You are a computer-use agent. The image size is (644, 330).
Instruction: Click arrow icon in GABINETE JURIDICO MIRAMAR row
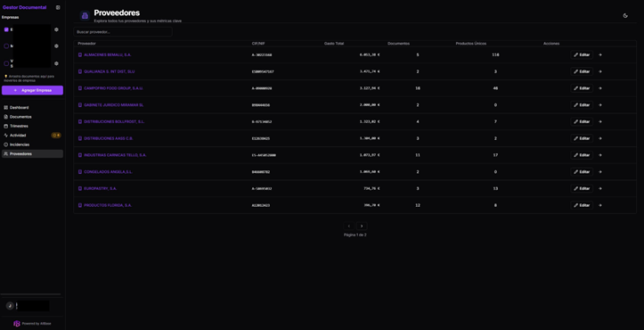[x=600, y=105]
